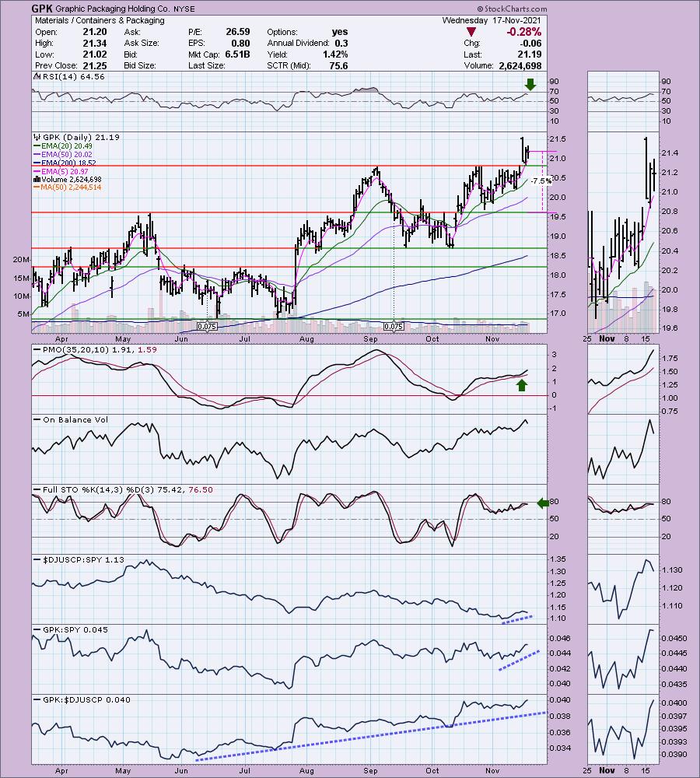Click the Low value 21.02
The image size is (700, 778).
pyautogui.click(x=94, y=54)
